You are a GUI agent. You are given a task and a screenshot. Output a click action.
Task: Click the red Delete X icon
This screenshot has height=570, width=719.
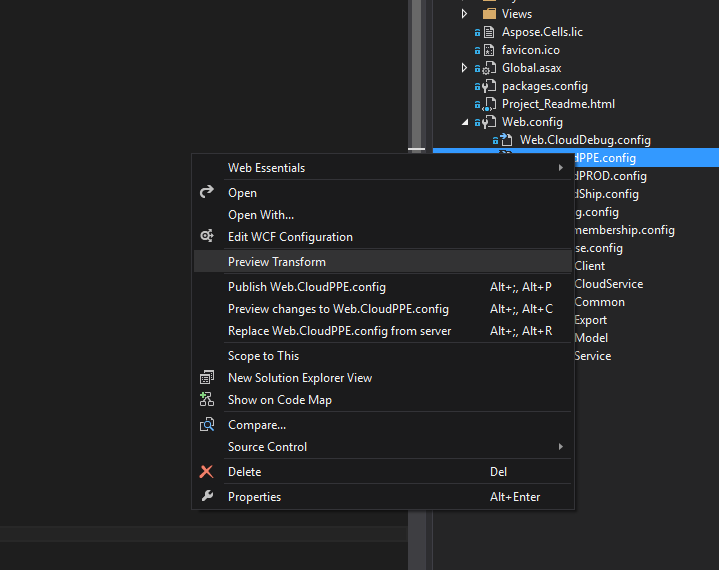(207, 472)
